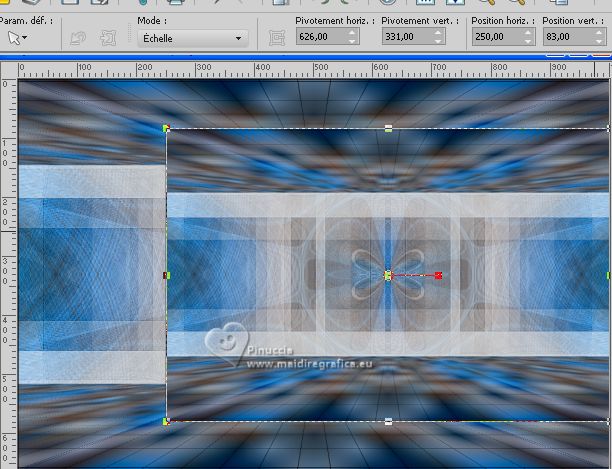Image resolution: width=612 pixels, height=469 pixels.
Task: Click the green center pivot handle
Action: click(388, 275)
